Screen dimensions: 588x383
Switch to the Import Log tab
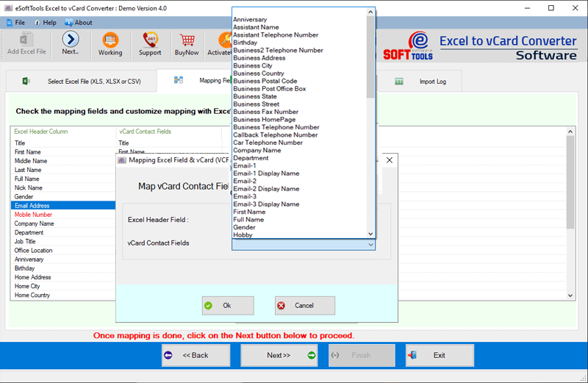click(420, 82)
